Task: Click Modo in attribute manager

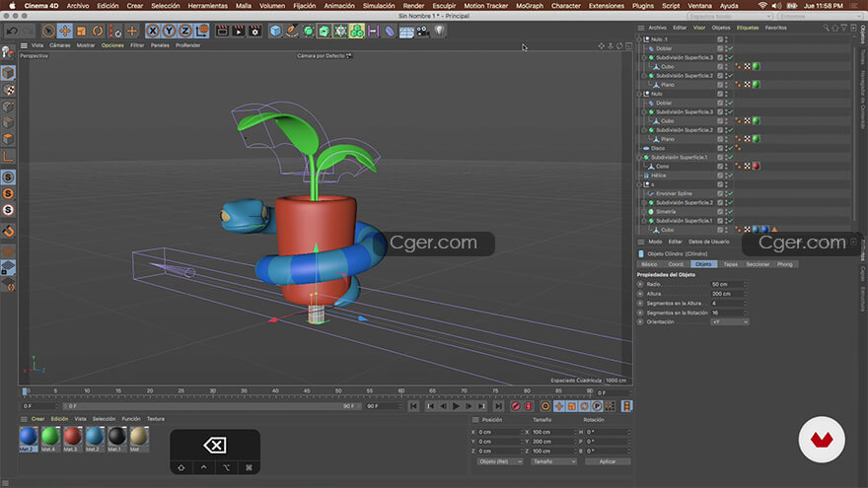Action: pyautogui.click(x=655, y=242)
